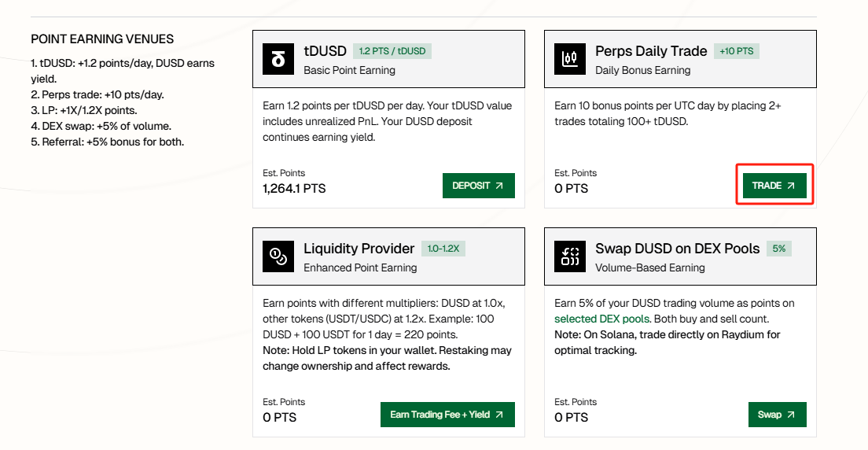
Task: Select the Swap DUSD on DEX Pools heading
Action: point(677,249)
